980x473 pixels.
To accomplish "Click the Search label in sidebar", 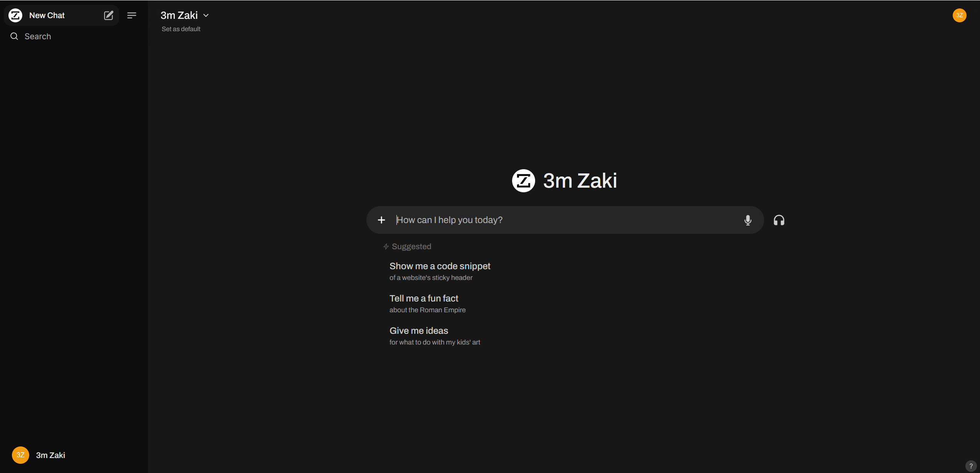I will [x=38, y=36].
